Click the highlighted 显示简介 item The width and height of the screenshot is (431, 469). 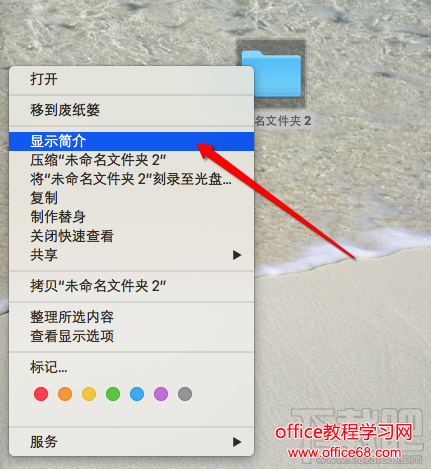(x=131, y=141)
